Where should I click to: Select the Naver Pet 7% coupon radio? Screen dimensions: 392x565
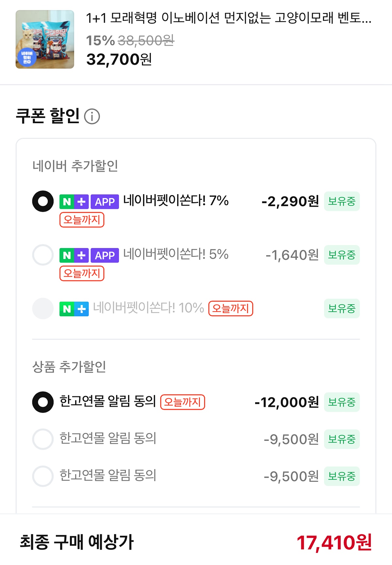coord(43,201)
